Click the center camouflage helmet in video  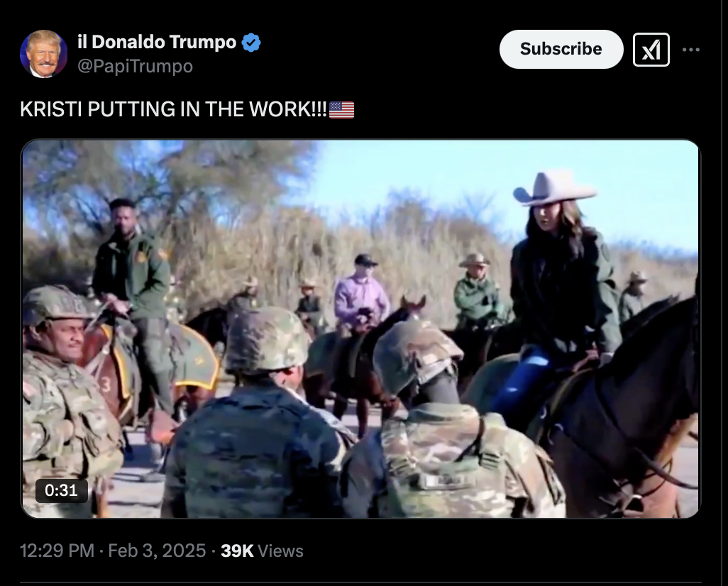click(267, 340)
